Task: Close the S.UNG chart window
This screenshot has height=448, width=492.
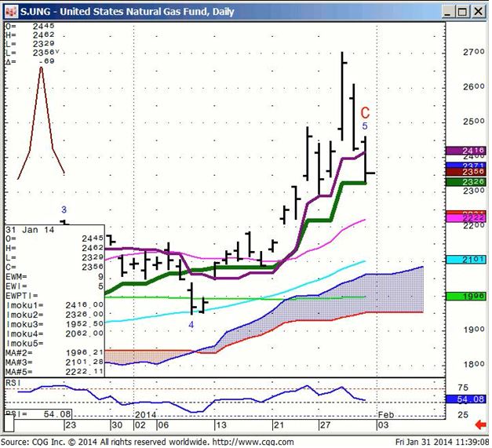Action: [x=478, y=12]
